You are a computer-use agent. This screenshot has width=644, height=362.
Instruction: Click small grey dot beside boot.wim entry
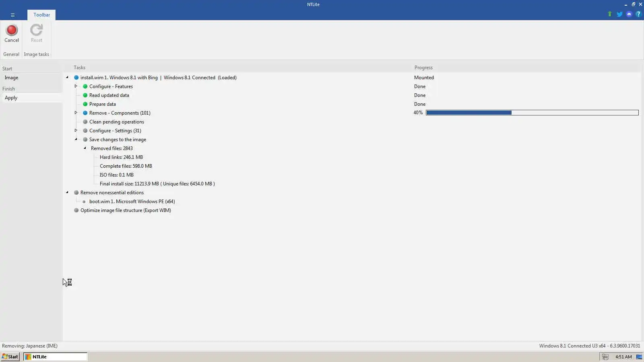[x=84, y=202]
